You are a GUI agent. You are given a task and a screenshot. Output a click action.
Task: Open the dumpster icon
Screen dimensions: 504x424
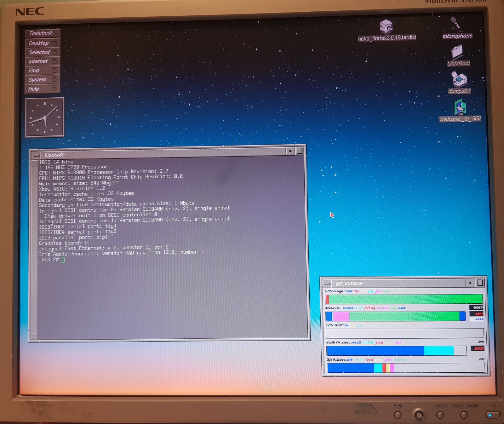click(459, 79)
